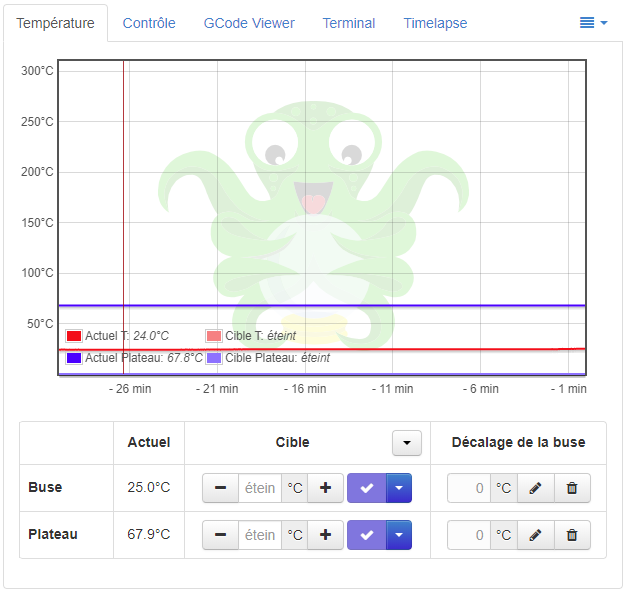632x600 pixels.
Task: Expand Buse target preset dropdown arrow
Action: coord(399,488)
